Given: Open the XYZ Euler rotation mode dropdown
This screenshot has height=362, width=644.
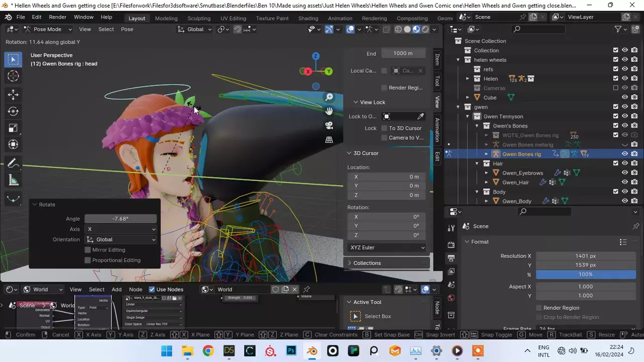Looking at the screenshot, I should 386,247.
